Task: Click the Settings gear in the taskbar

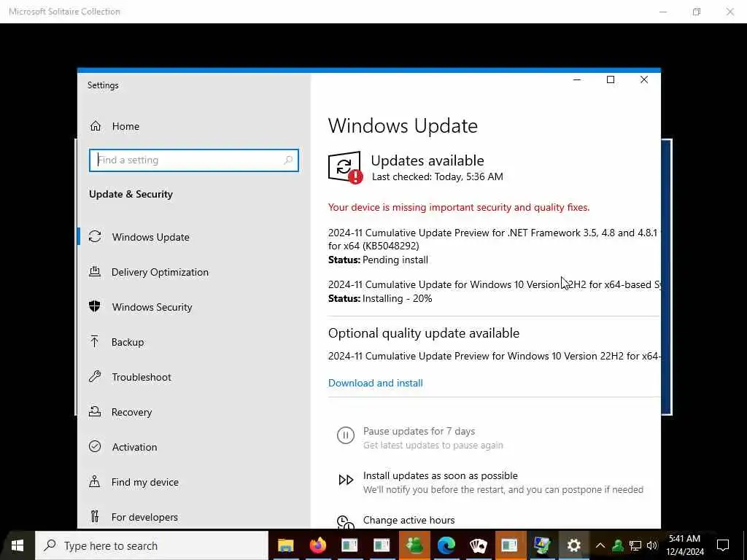Action: 573,545
